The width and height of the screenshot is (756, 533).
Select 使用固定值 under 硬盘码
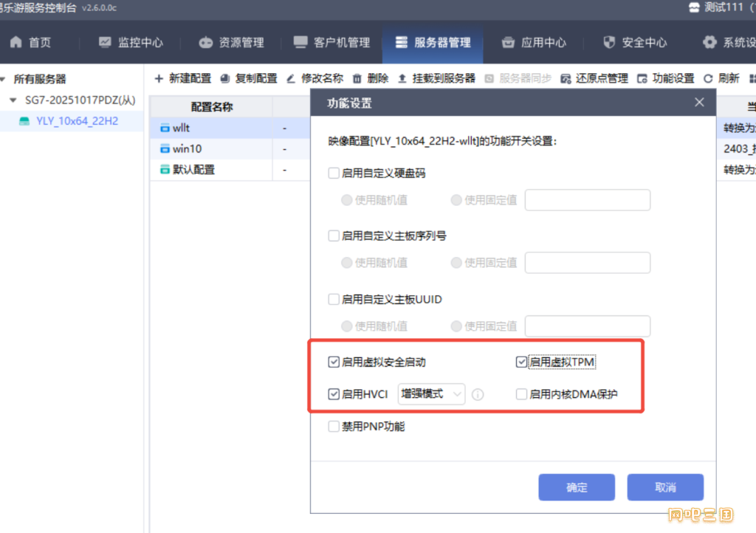(456, 200)
